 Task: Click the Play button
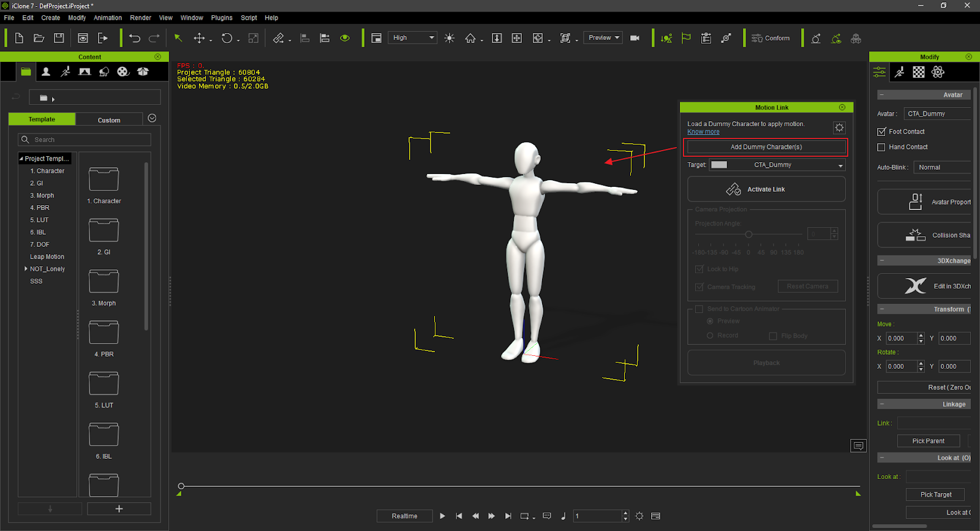pos(442,516)
